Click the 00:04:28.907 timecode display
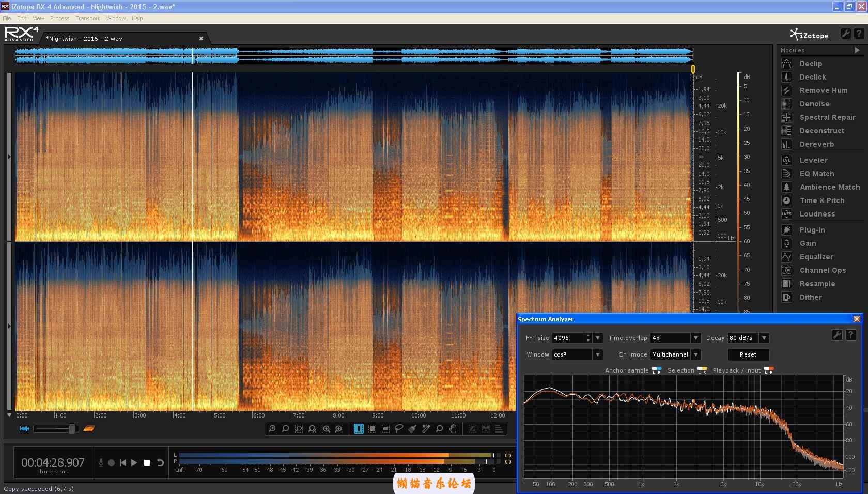868x494 pixels. click(53, 462)
